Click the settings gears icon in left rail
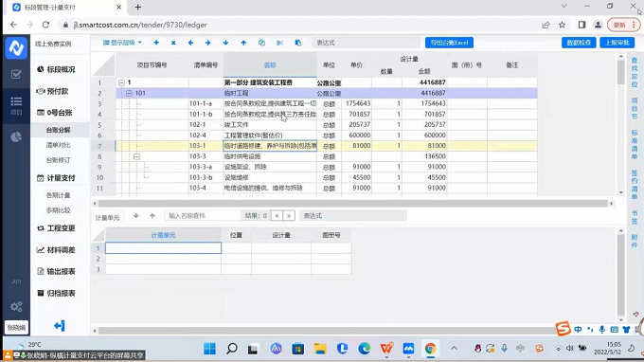The width and height of the screenshot is (644, 362). click(x=16, y=306)
